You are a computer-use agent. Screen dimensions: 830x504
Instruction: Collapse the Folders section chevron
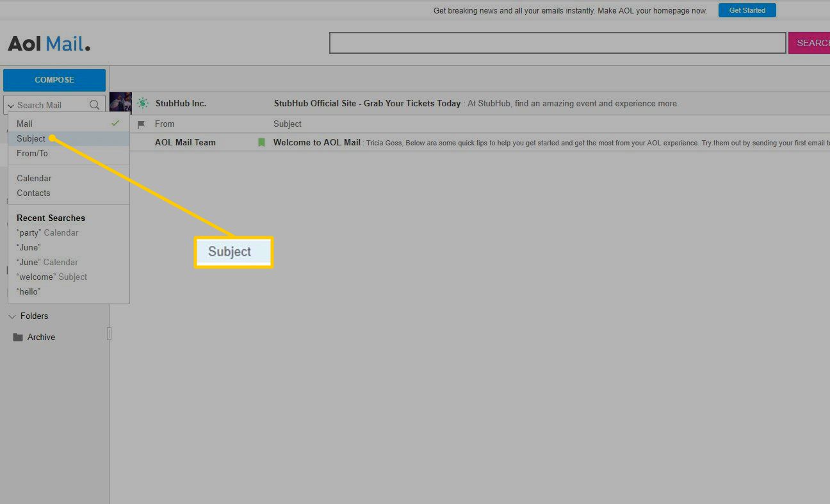point(12,316)
